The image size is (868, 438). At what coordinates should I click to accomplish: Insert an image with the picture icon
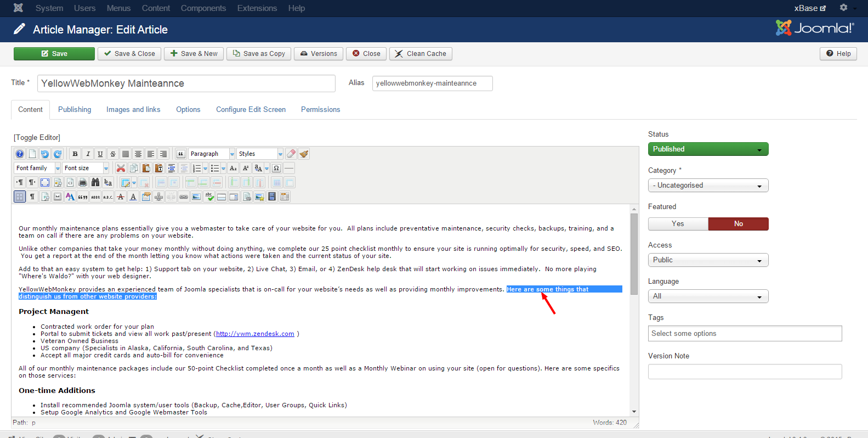click(196, 196)
